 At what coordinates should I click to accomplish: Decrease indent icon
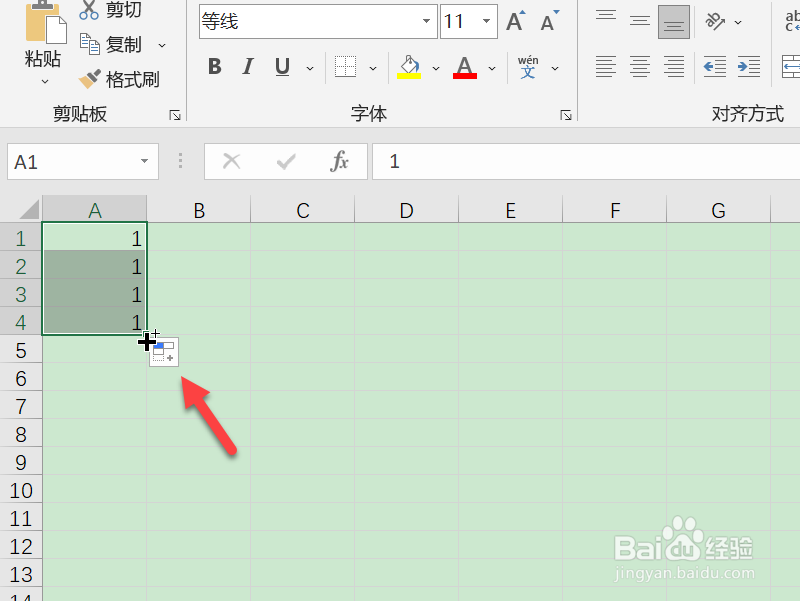pyautogui.click(x=715, y=67)
